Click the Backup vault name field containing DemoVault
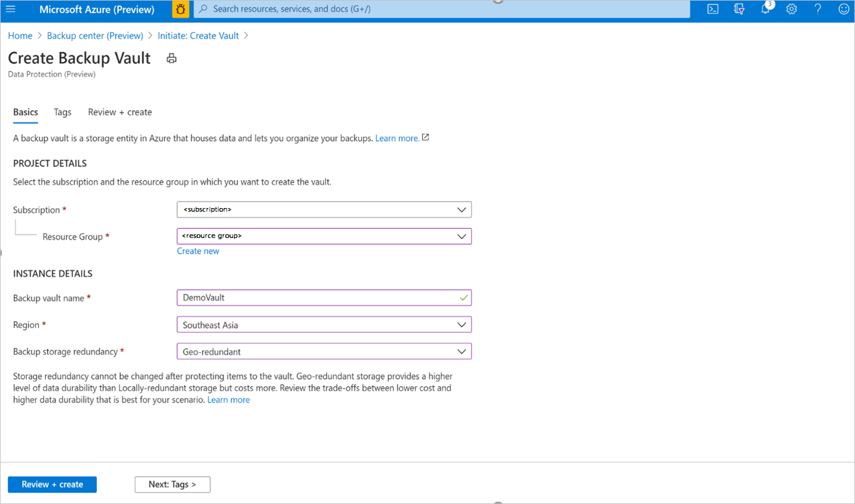Screen dimensions: 855x504 (324, 297)
